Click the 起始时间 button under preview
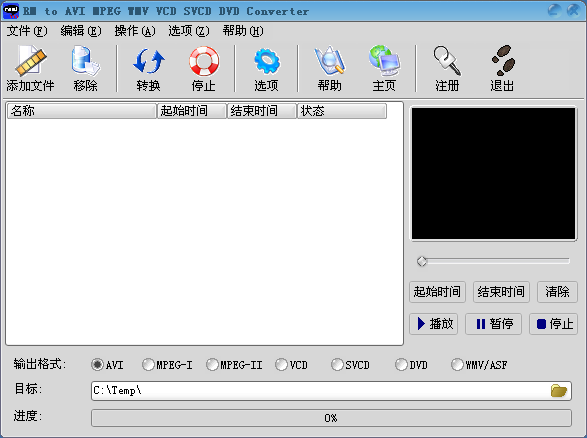This screenshot has height=438, width=587. click(437, 292)
